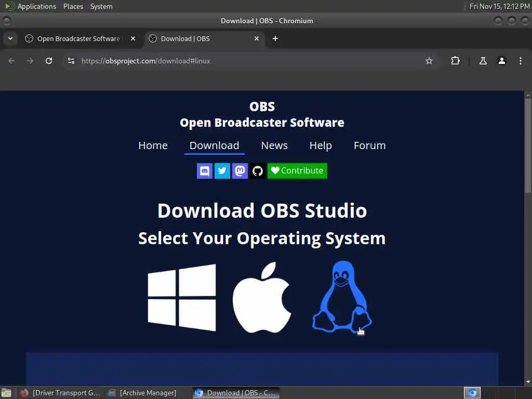This screenshot has height=399, width=532.
Task: Open the Download navigation link
Action: [215, 145]
